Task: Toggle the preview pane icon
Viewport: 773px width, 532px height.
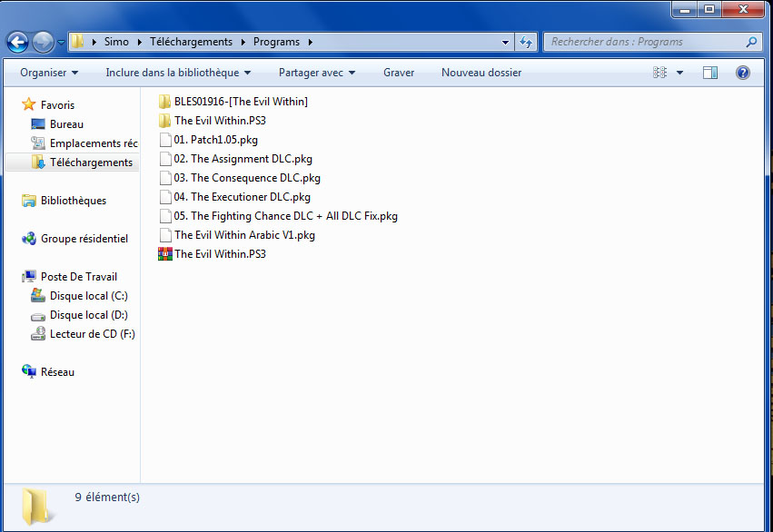Action: click(710, 73)
